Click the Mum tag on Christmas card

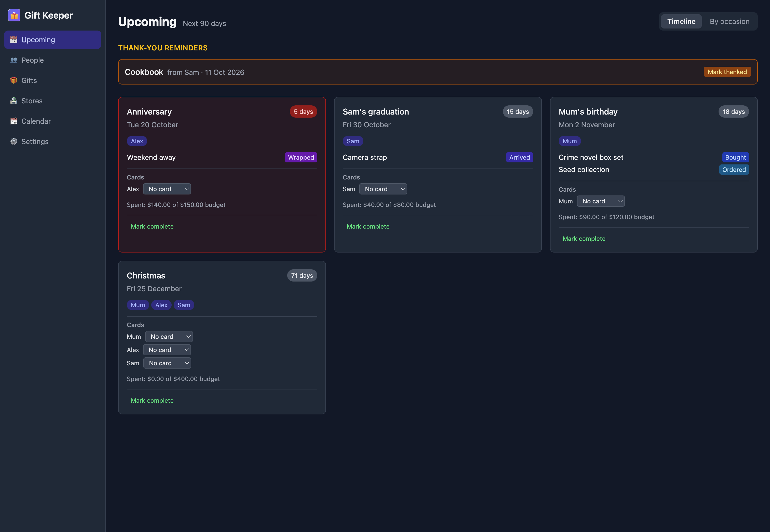point(138,305)
